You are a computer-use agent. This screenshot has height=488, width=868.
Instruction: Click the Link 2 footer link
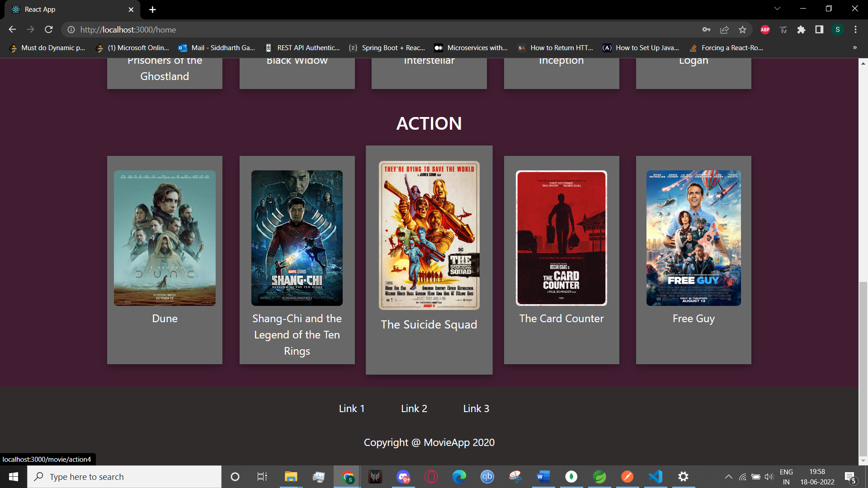coord(414,408)
